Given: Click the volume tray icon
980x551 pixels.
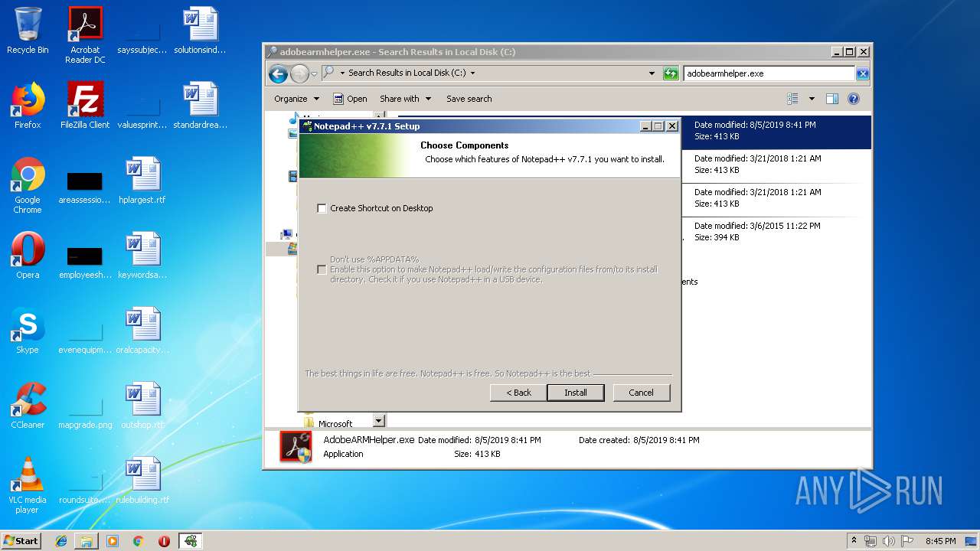Looking at the screenshot, I should (888, 541).
